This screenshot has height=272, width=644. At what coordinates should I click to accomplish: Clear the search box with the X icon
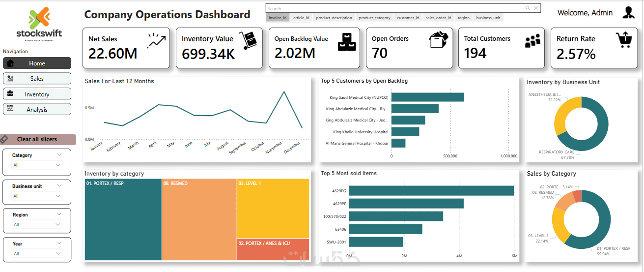pyautogui.click(x=536, y=8)
